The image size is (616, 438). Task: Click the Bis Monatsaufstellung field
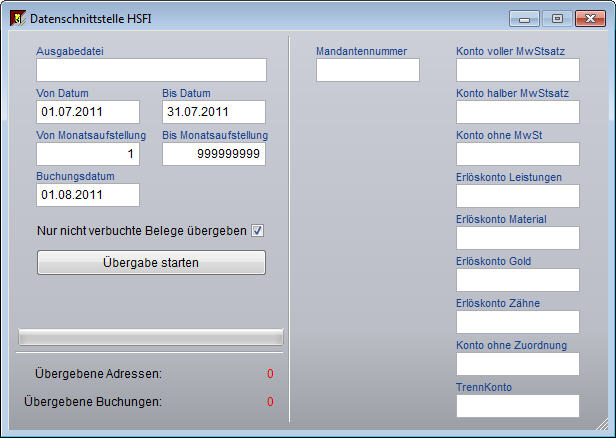click(213, 154)
